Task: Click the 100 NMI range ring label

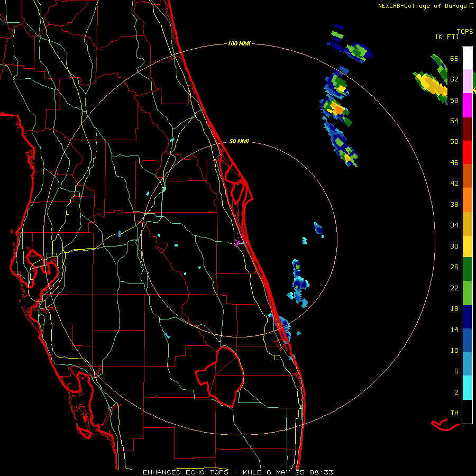Action: pyautogui.click(x=239, y=44)
